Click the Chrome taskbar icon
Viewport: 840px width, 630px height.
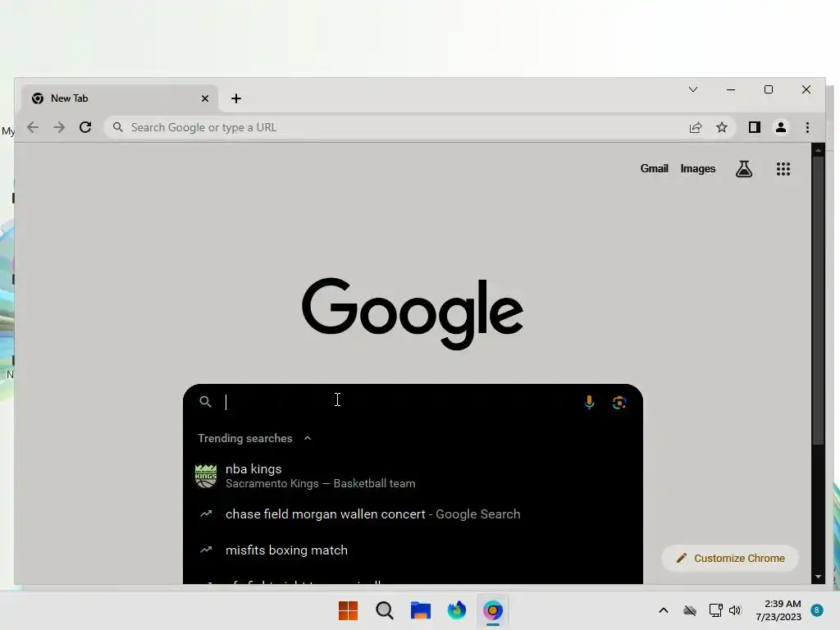(x=493, y=610)
